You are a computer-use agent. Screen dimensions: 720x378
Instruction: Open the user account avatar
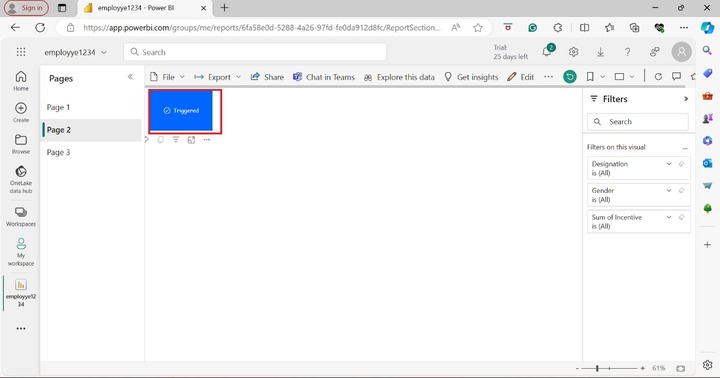point(681,52)
